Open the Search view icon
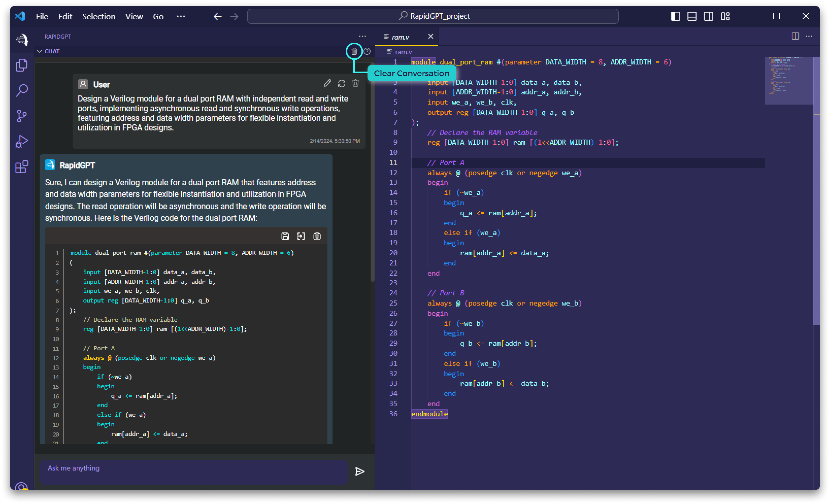This screenshot has height=504, width=830. 22,90
